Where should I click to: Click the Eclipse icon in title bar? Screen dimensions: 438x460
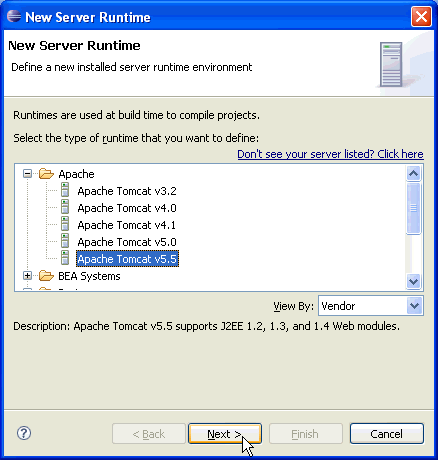coord(14,16)
